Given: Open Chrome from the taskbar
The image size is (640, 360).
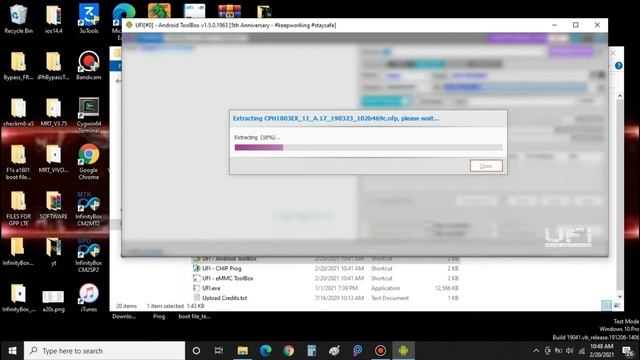Looking at the screenshot, I should (289, 351).
